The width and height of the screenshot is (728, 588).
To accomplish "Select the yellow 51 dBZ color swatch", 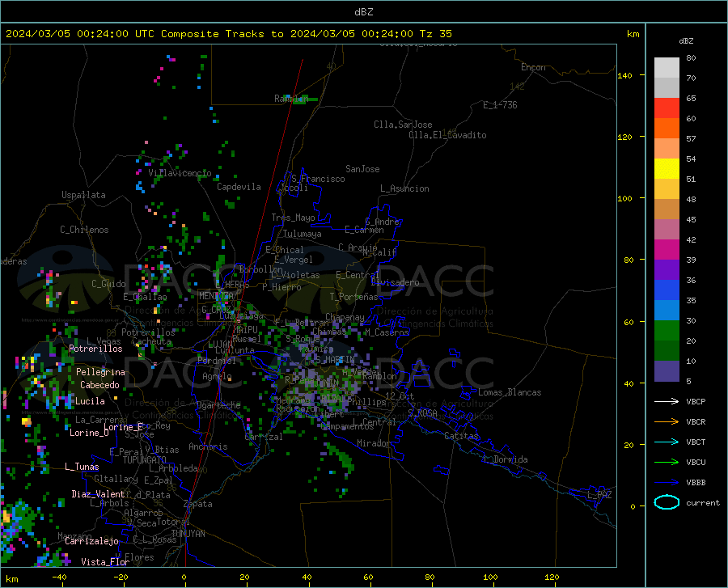I will 667,169.
